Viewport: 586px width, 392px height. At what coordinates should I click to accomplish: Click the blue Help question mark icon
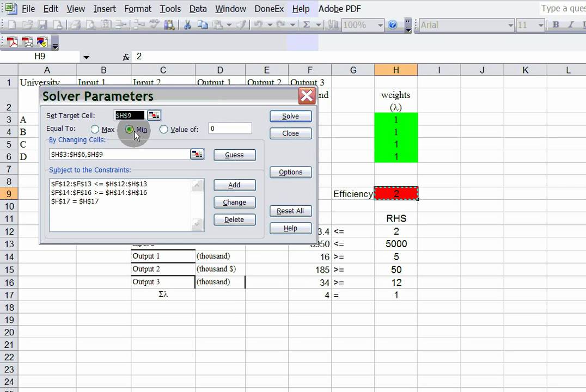pos(393,25)
